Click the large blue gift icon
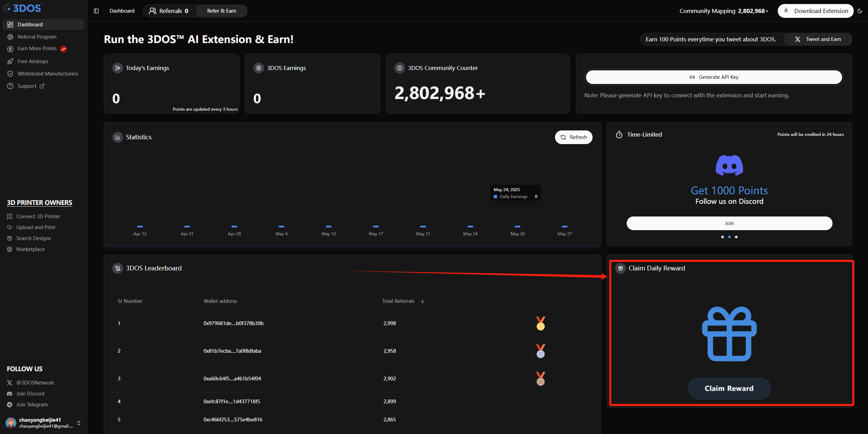This screenshot has width=868, height=434. [x=729, y=334]
